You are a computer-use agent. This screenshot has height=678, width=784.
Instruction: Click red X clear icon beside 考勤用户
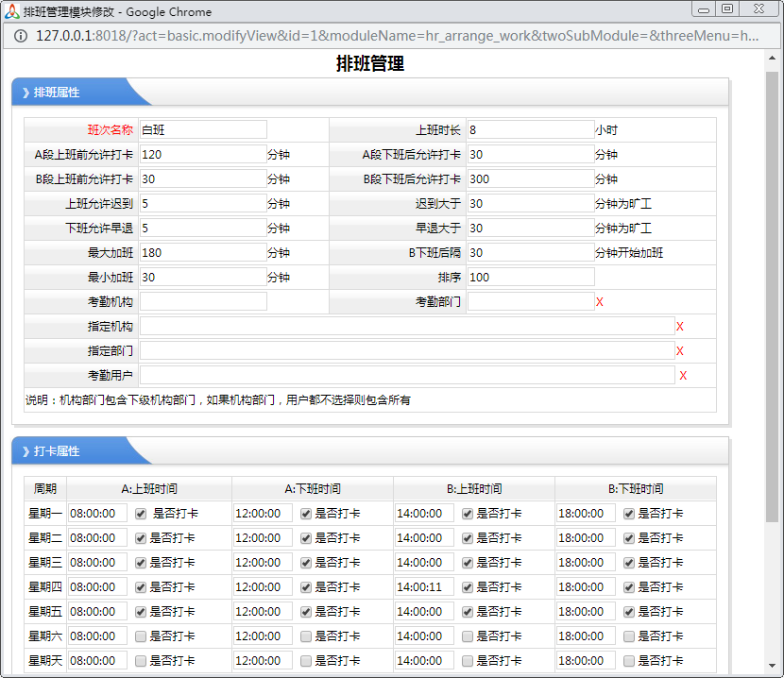(683, 376)
